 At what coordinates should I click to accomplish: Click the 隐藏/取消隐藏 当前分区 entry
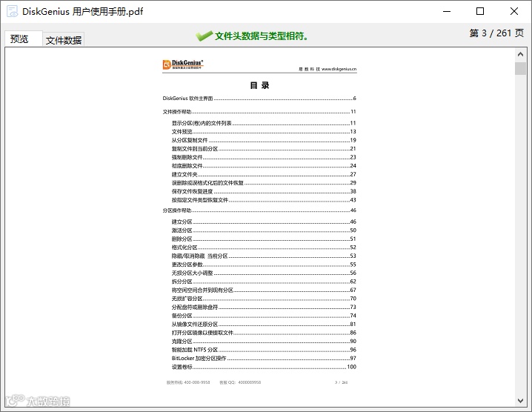point(264,256)
